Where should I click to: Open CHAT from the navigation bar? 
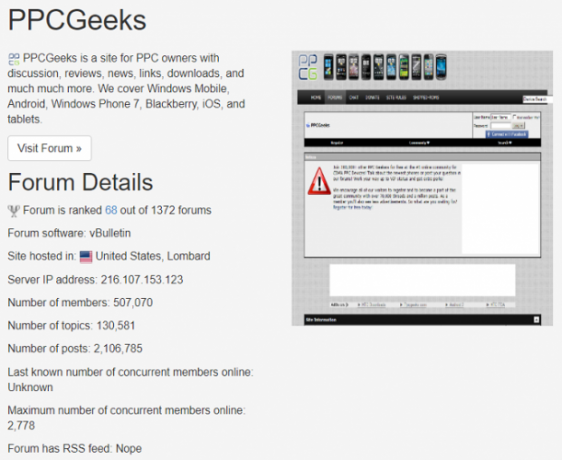point(354,98)
